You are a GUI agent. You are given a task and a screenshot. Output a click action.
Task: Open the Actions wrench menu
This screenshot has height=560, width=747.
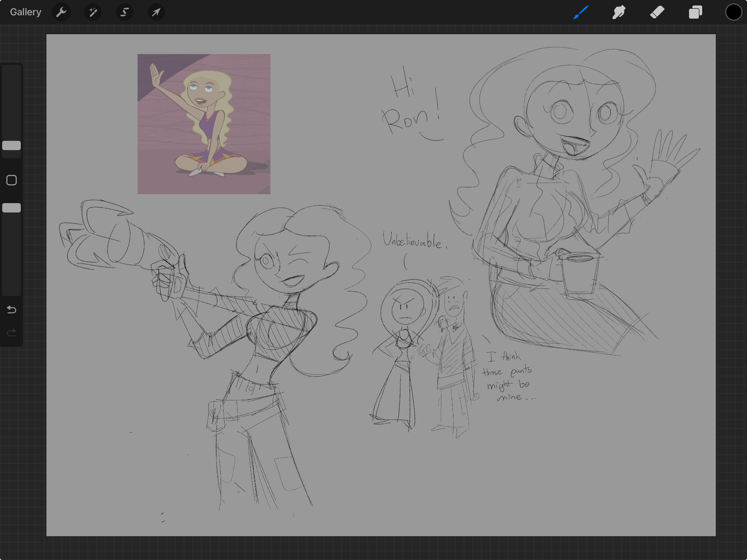coord(61,12)
